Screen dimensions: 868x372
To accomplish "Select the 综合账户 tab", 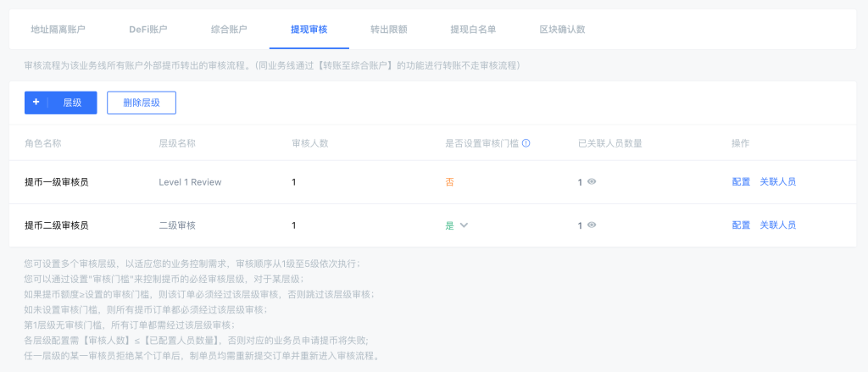I will (x=229, y=29).
